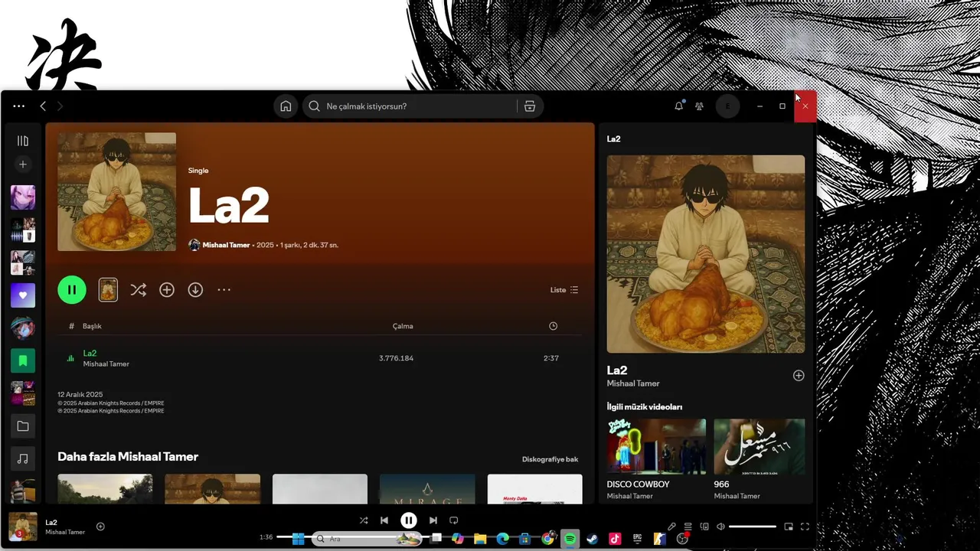Open the Liste view options dropdown

[564, 290]
